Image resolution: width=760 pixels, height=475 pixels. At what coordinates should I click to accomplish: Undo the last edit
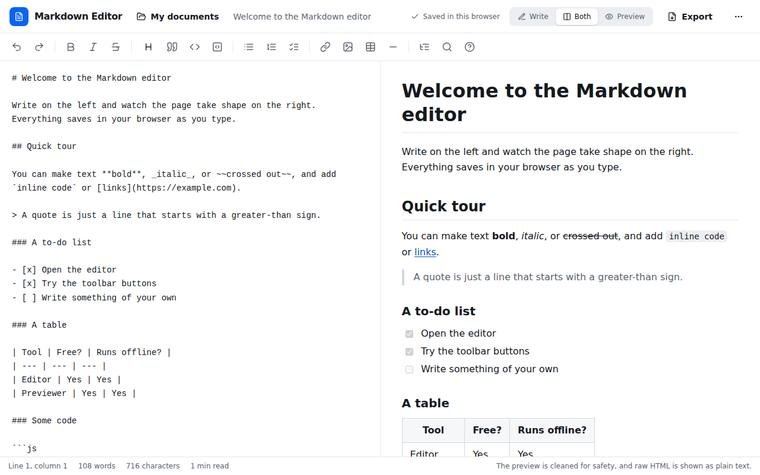(17, 47)
